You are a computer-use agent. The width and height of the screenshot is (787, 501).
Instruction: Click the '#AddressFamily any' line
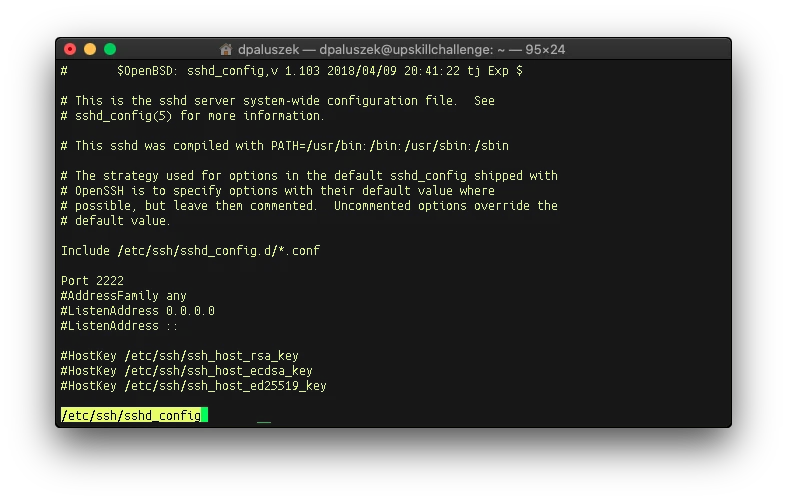coord(123,295)
